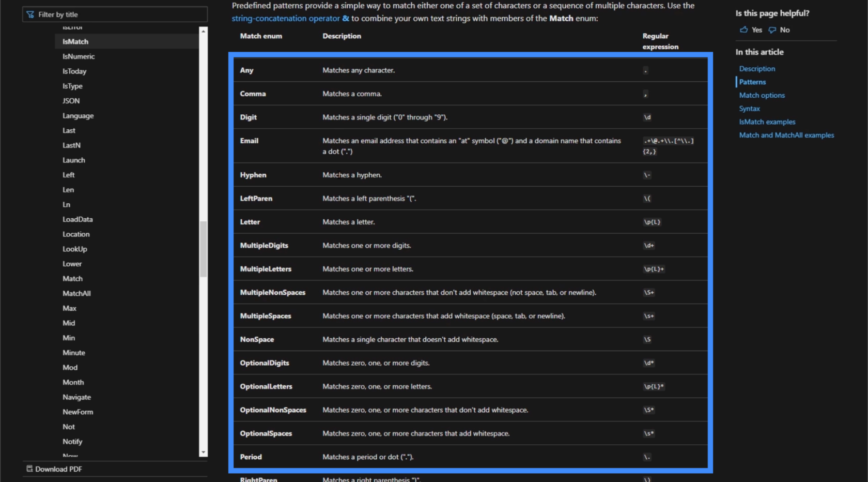Image resolution: width=868 pixels, height=482 pixels.
Task: Click the No feedback icon
Action: 772,30
